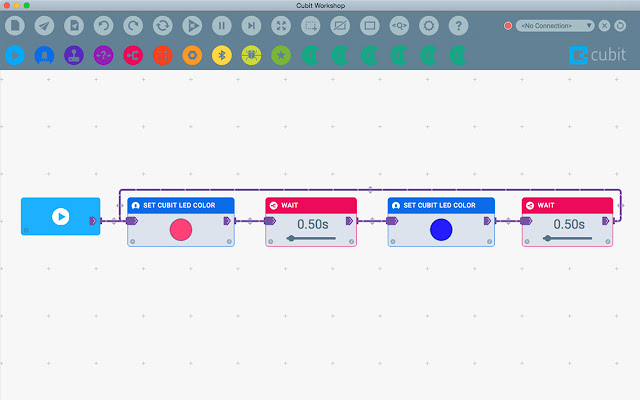Click the plain rectangle screen icon
The image size is (640, 400).
point(370,26)
